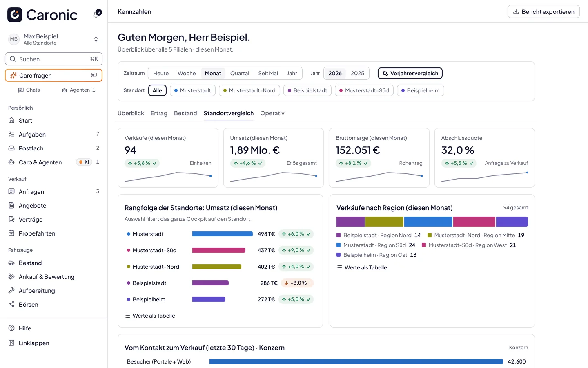This screenshot has width=588, height=368.
Task: Select year 2025
Action: coord(357,73)
